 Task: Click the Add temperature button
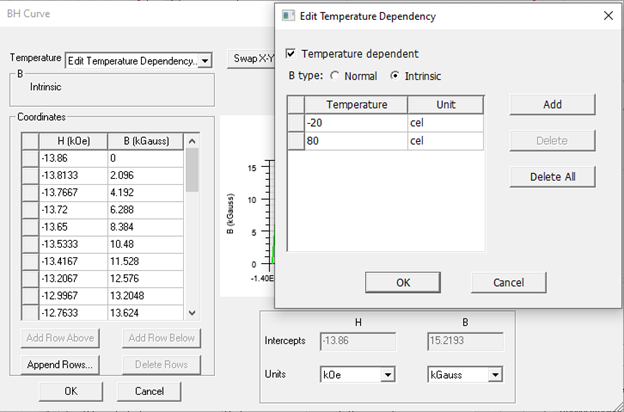552,105
